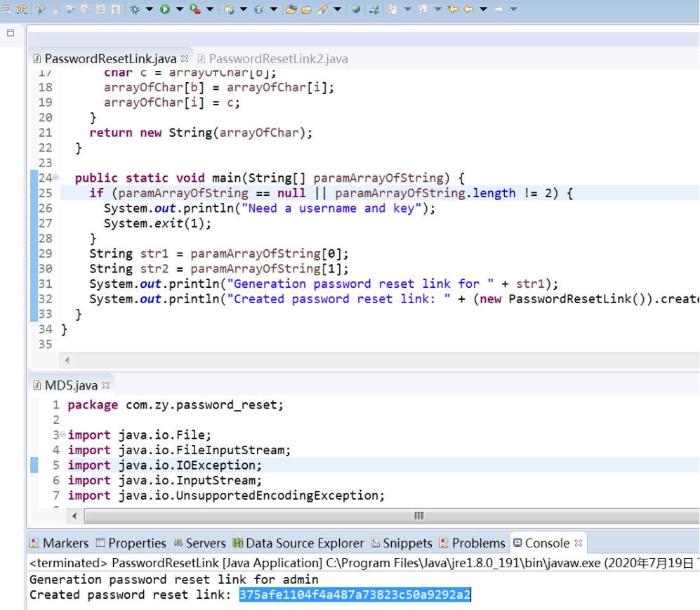The image size is (700, 610).
Task: Click the Search flashlight icon
Action: pos(322,9)
